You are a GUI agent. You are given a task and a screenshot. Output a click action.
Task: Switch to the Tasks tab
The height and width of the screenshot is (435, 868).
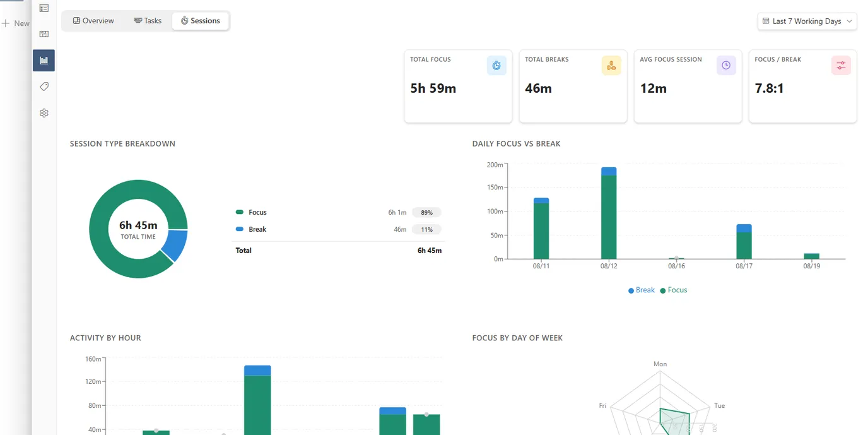(148, 21)
